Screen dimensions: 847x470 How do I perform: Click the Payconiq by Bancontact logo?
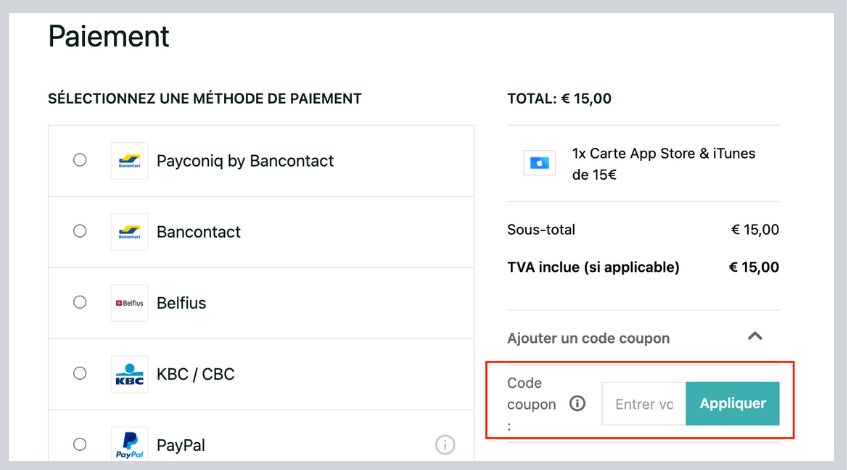pos(129,160)
